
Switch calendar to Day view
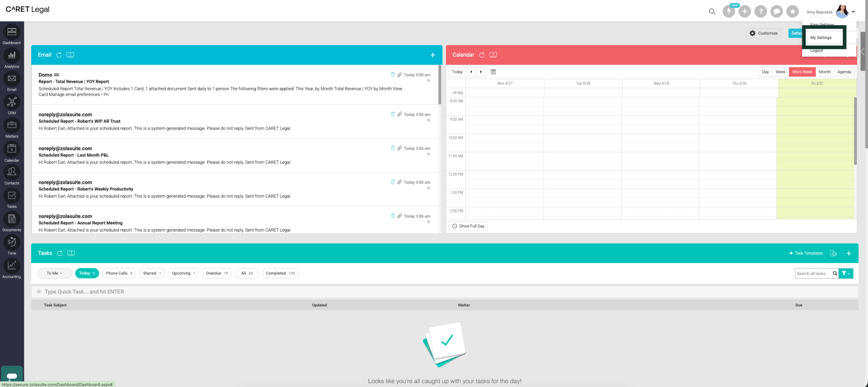tap(765, 72)
